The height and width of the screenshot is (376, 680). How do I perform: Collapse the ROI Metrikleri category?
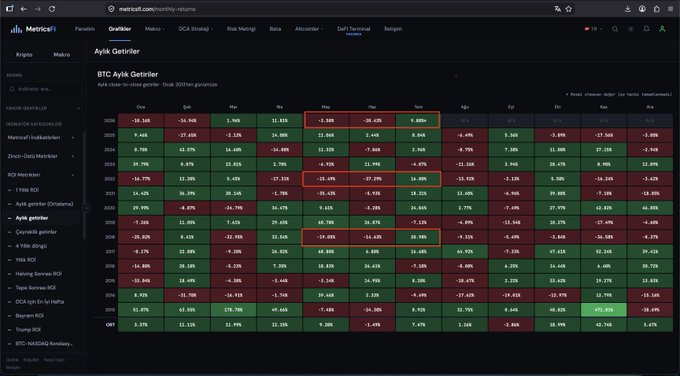pyautogui.click(x=40, y=175)
